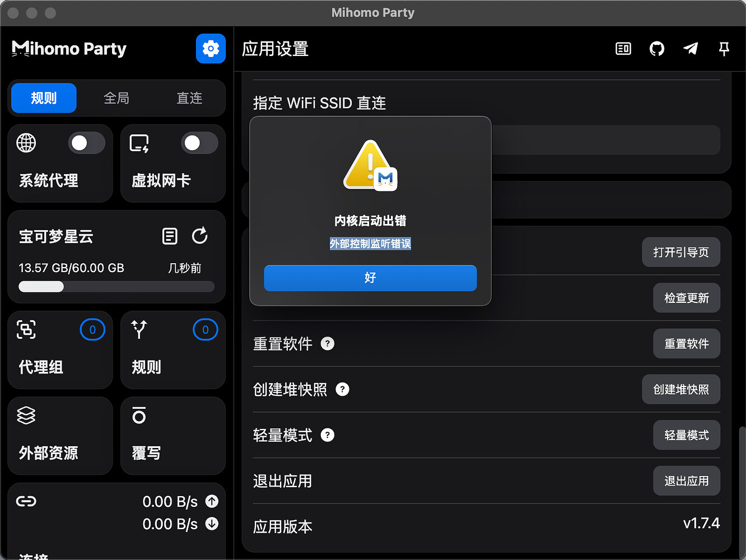This screenshot has height=560, width=746.
Task: Open the GitHub icon link
Action: coord(657,49)
